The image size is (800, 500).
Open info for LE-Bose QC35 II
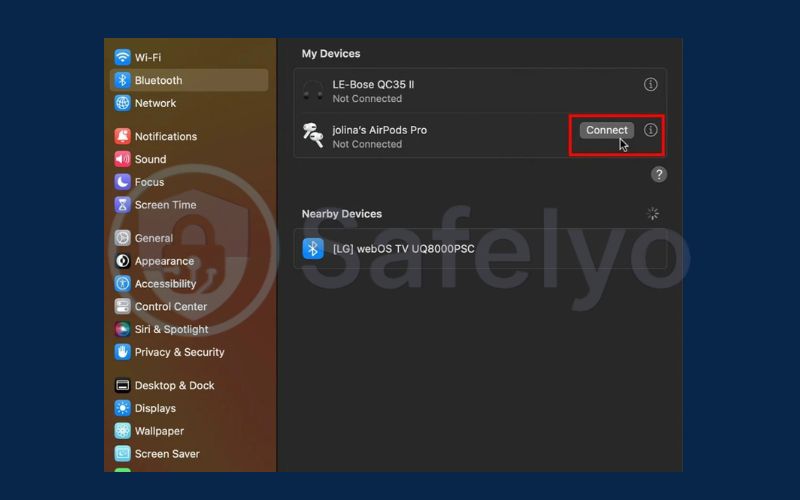tap(650, 84)
